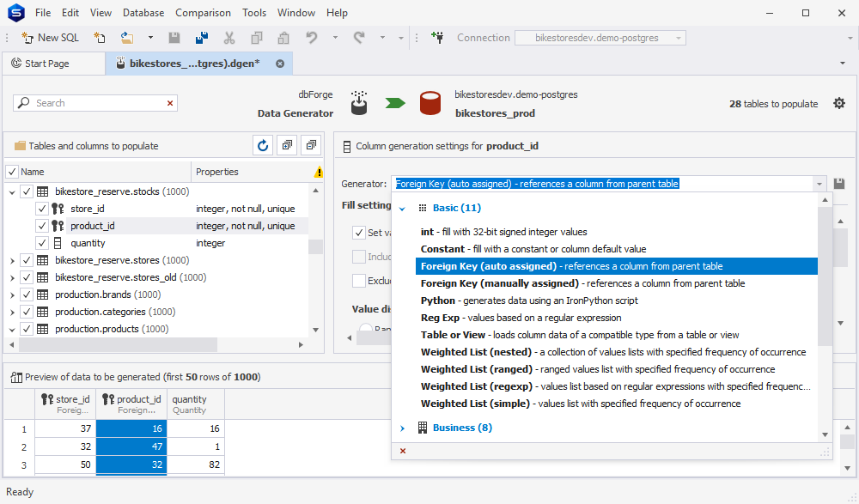The height and width of the screenshot is (504, 859).
Task: Close the bikestores dgen document tab
Action: pos(280,64)
